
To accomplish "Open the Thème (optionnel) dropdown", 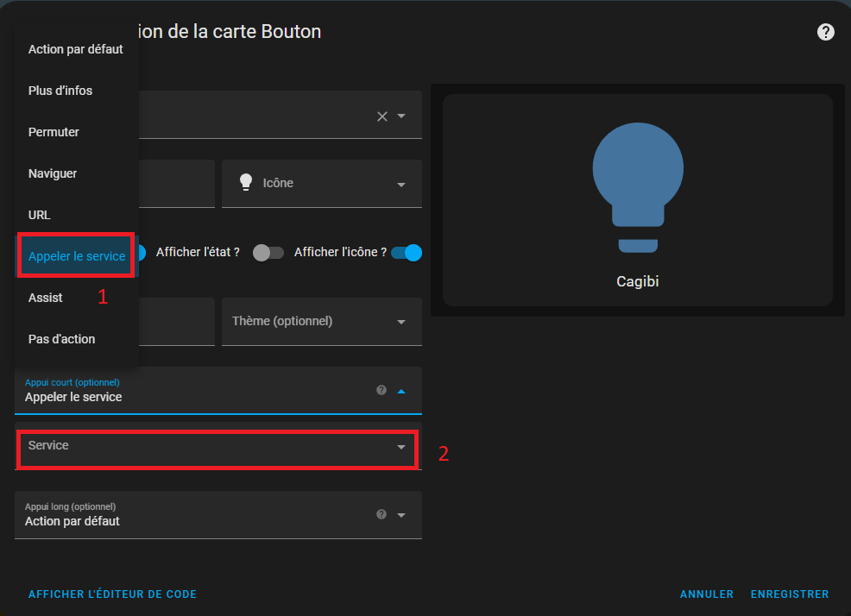I will click(x=401, y=322).
